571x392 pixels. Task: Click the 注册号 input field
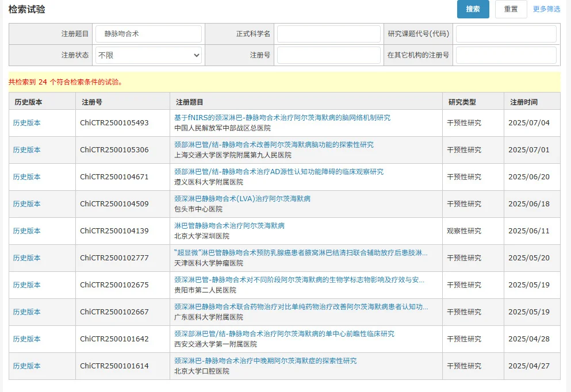(328, 55)
